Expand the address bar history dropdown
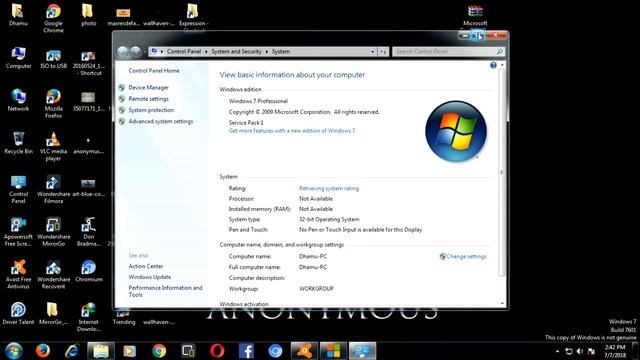The height and width of the screenshot is (360, 640). (372, 51)
